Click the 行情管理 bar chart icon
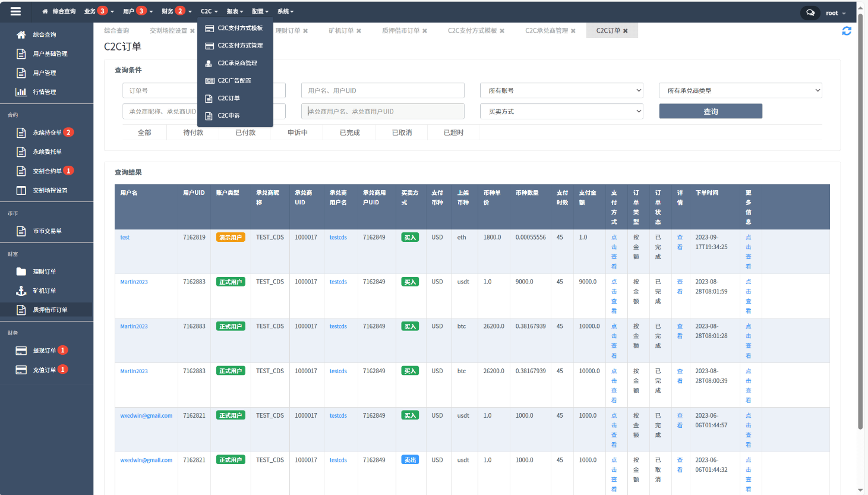Image resolution: width=868 pixels, height=495 pixels. (x=21, y=92)
